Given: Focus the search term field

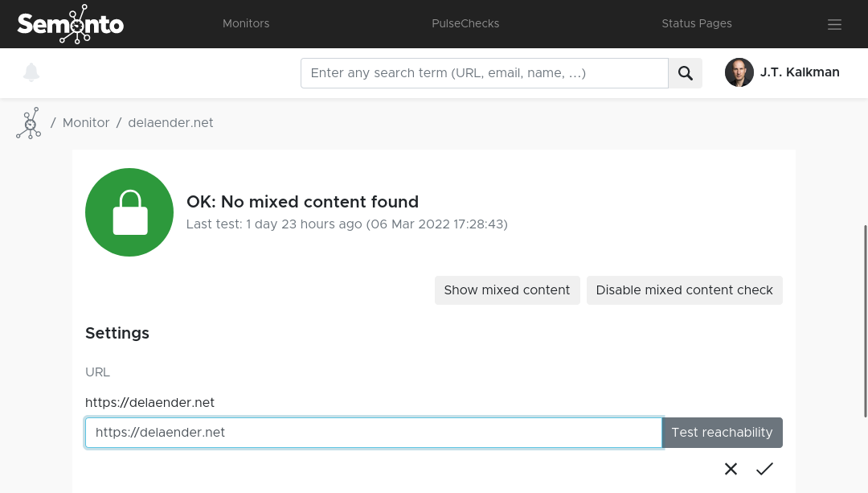Looking at the screenshot, I should click(x=484, y=73).
